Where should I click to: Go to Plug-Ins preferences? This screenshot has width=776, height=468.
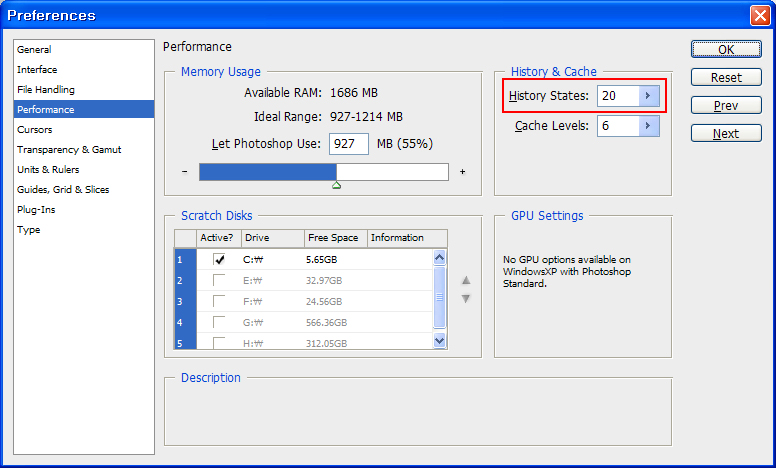point(36,209)
